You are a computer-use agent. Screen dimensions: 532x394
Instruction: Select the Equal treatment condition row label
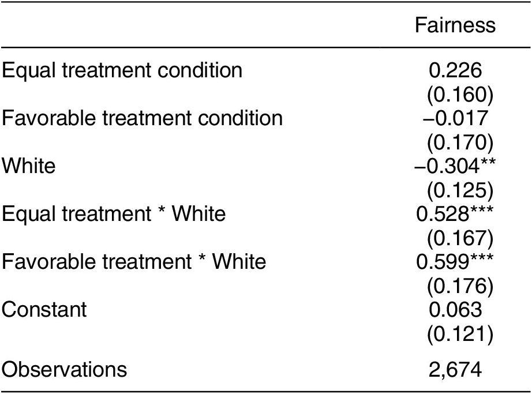point(122,70)
